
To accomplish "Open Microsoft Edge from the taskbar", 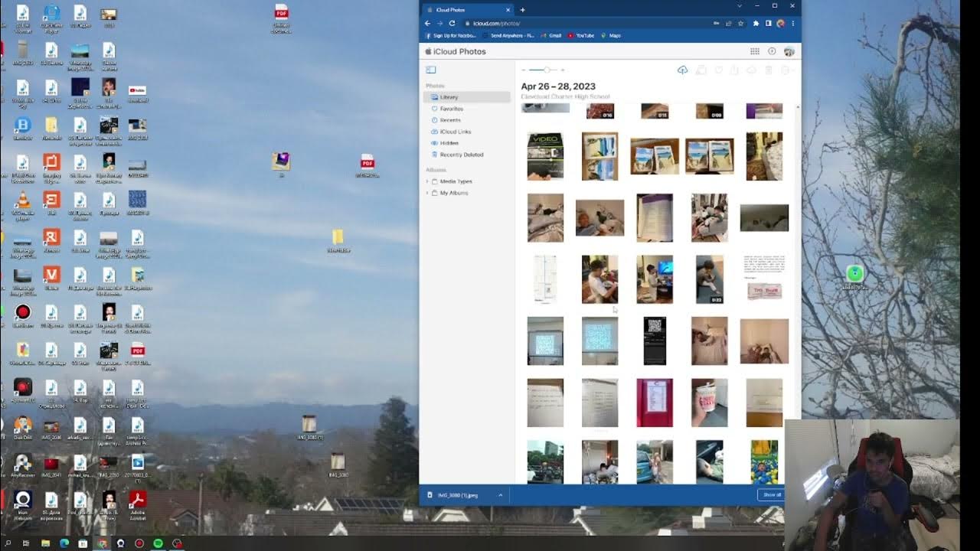I will pos(64,543).
